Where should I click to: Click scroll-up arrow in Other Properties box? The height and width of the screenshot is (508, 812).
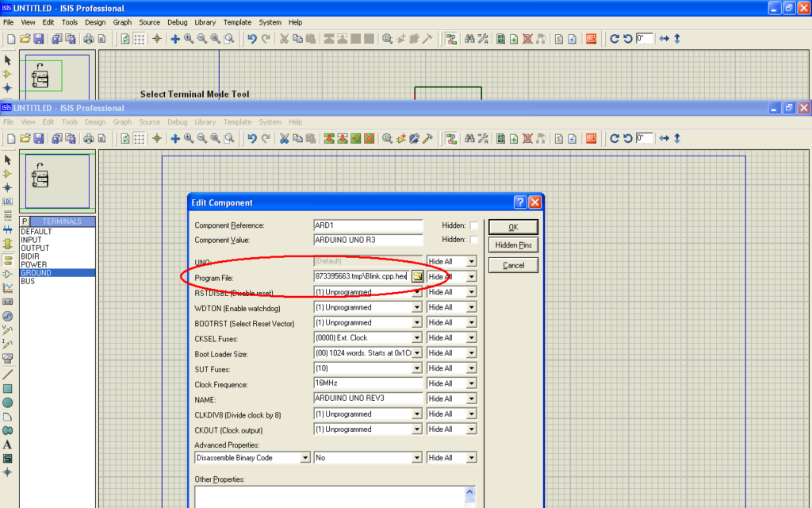pos(469,492)
